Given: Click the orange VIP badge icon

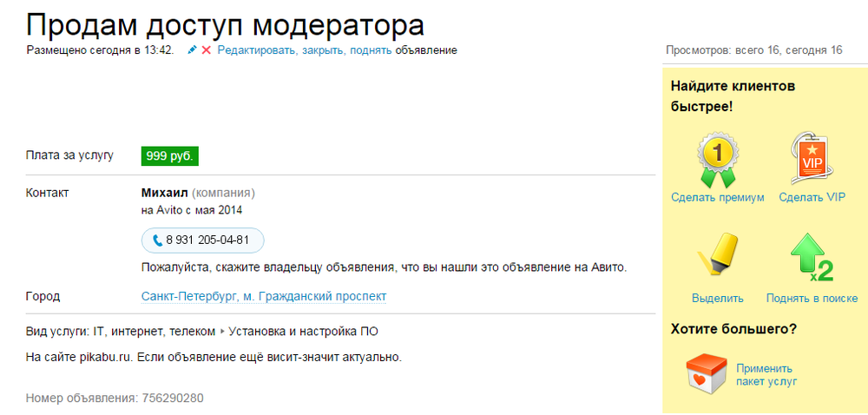Looking at the screenshot, I should pyautogui.click(x=812, y=158).
